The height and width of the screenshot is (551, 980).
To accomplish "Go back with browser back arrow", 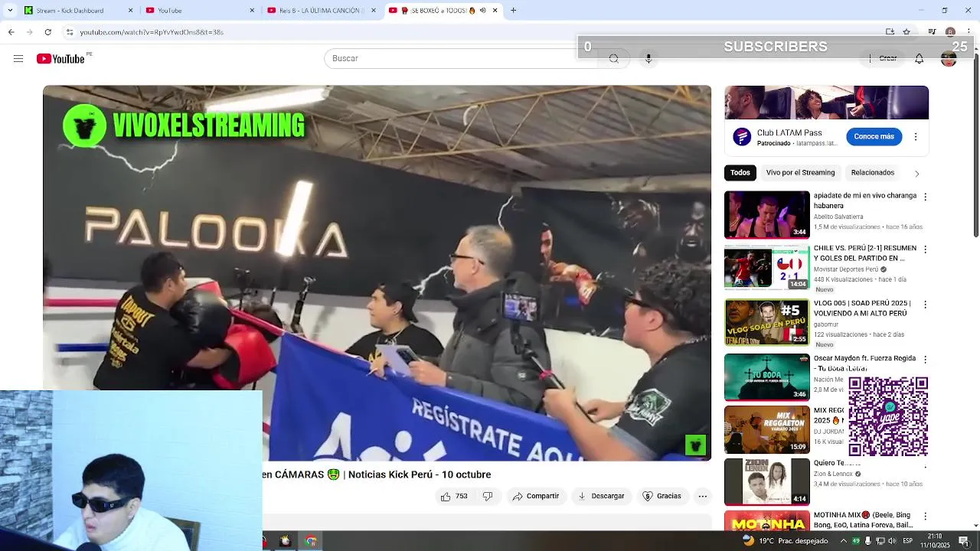I will click(x=11, y=32).
